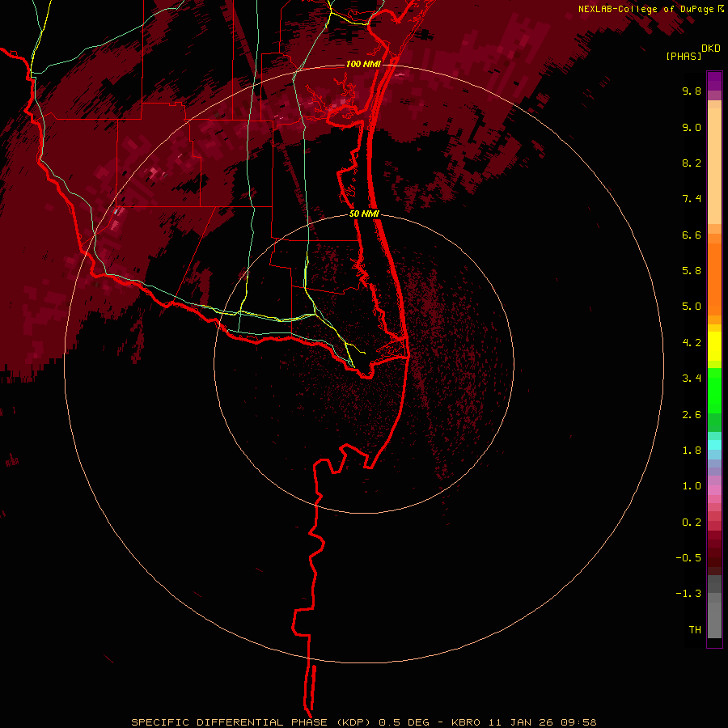Click the 3.4 legend value

692,379
